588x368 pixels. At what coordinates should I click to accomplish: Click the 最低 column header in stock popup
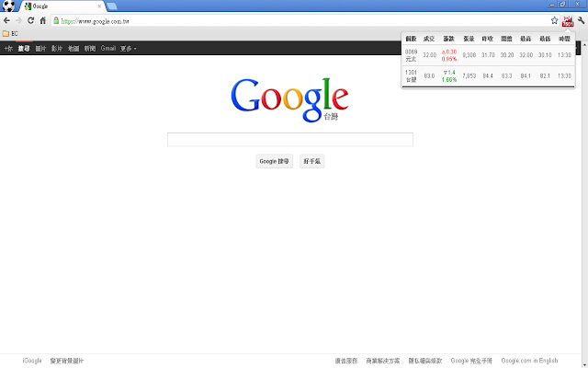pos(545,39)
